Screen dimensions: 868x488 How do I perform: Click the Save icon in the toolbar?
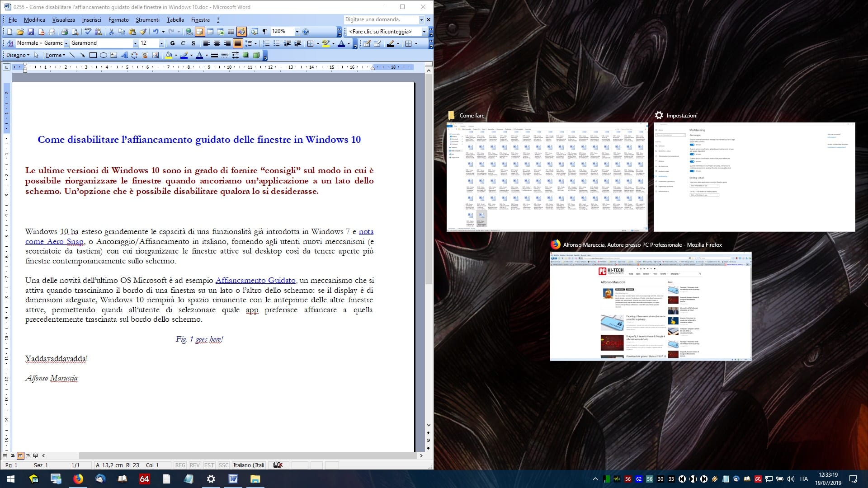(31, 32)
